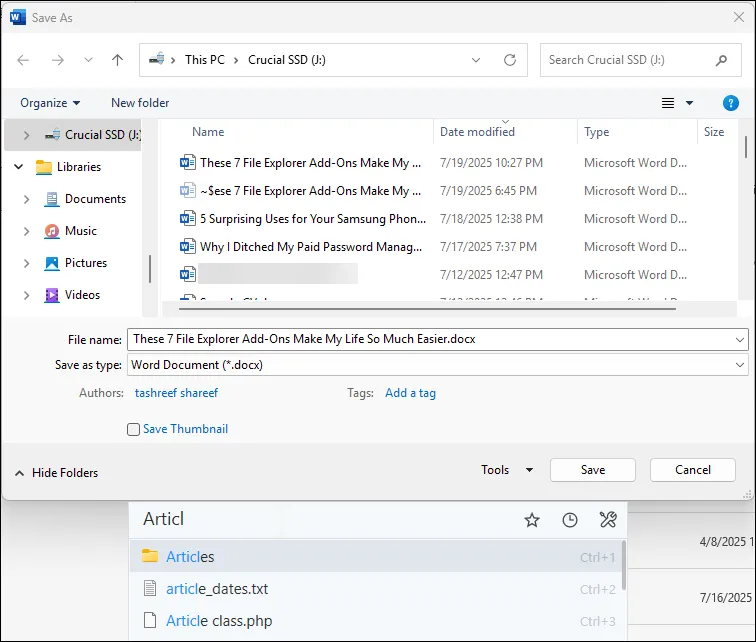Open the Music library

pos(70,231)
